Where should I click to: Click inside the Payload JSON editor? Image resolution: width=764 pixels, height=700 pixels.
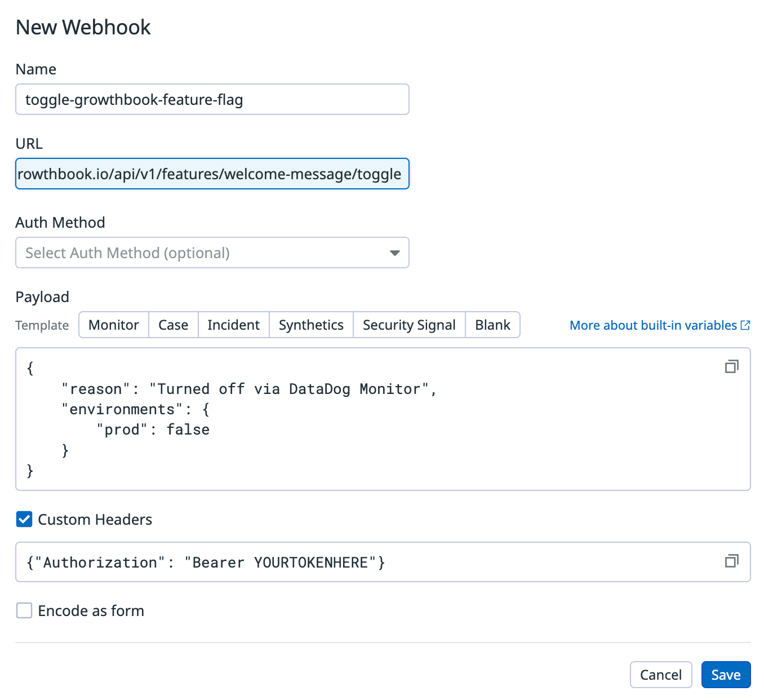pos(383,419)
